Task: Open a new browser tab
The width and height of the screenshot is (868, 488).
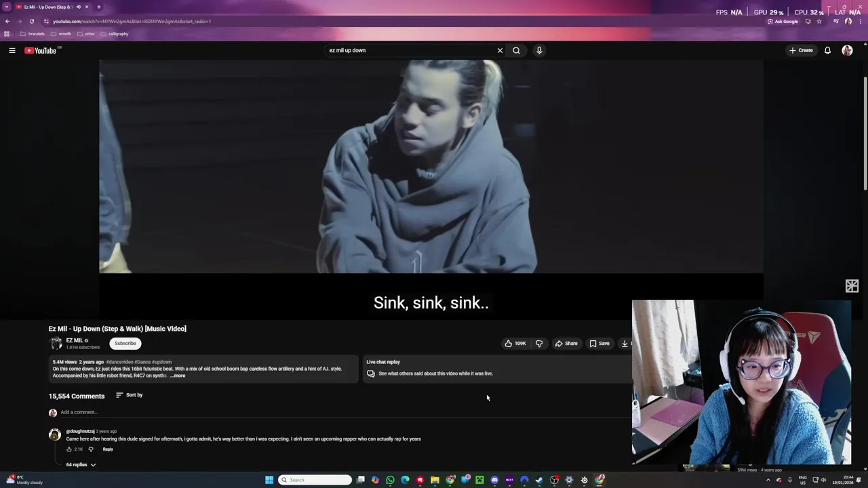Action: tap(98, 7)
